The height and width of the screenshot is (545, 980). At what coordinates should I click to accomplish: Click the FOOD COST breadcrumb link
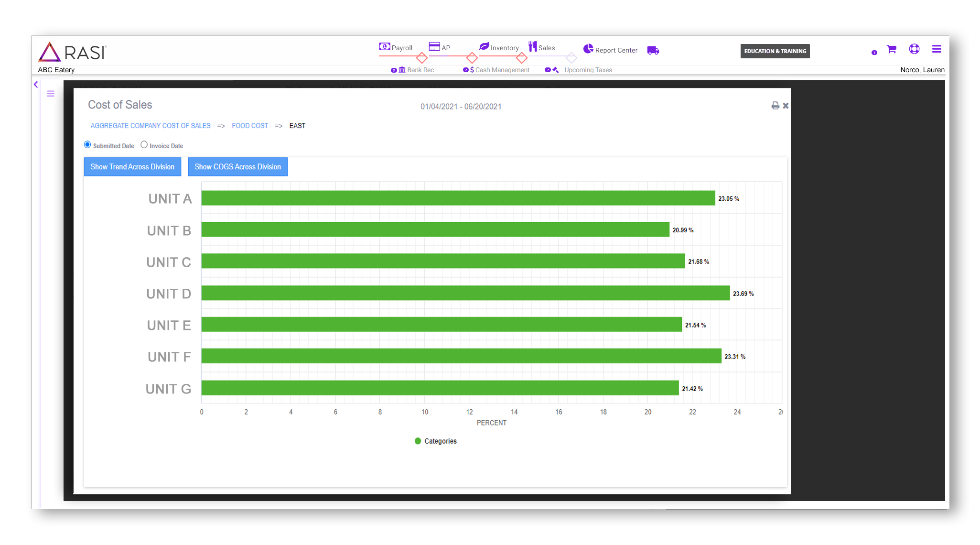(x=249, y=126)
